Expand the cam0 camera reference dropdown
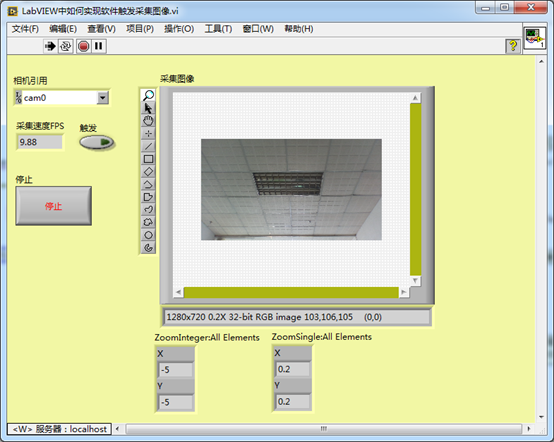This screenshot has width=554, height=442. [x=103, y=98]
